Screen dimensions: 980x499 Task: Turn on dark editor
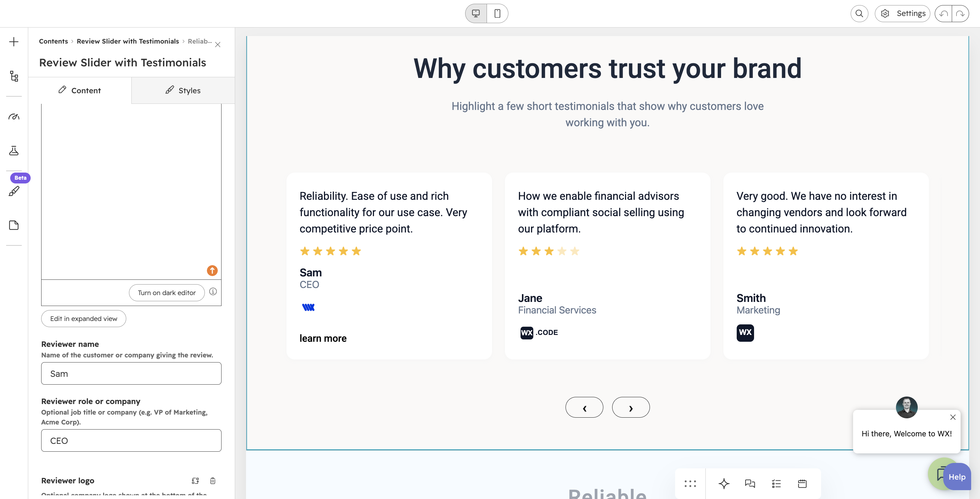point(167,293)
